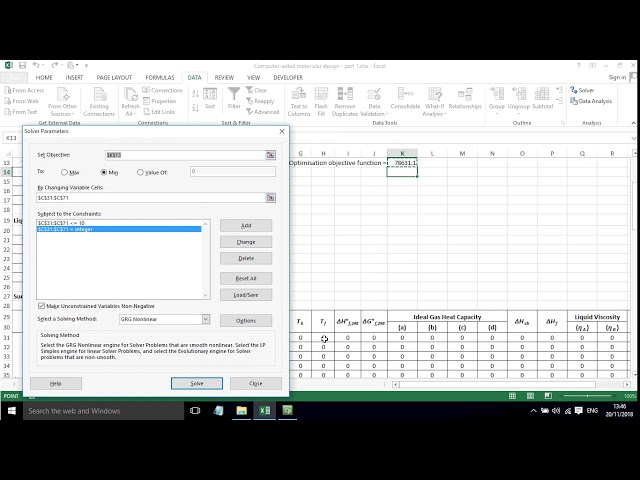Apply Flash Fill
Screen dimensions: 640x480
pyautogui.click(x=321, y=102)
